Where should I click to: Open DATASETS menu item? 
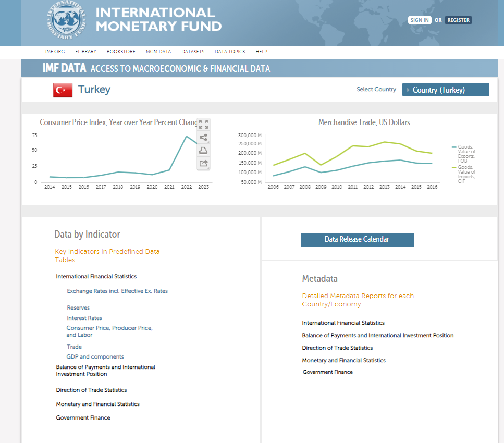[x=193, y=52]
